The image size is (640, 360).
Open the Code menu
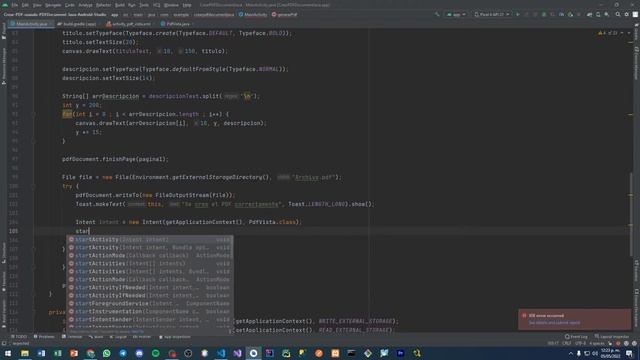70,5
